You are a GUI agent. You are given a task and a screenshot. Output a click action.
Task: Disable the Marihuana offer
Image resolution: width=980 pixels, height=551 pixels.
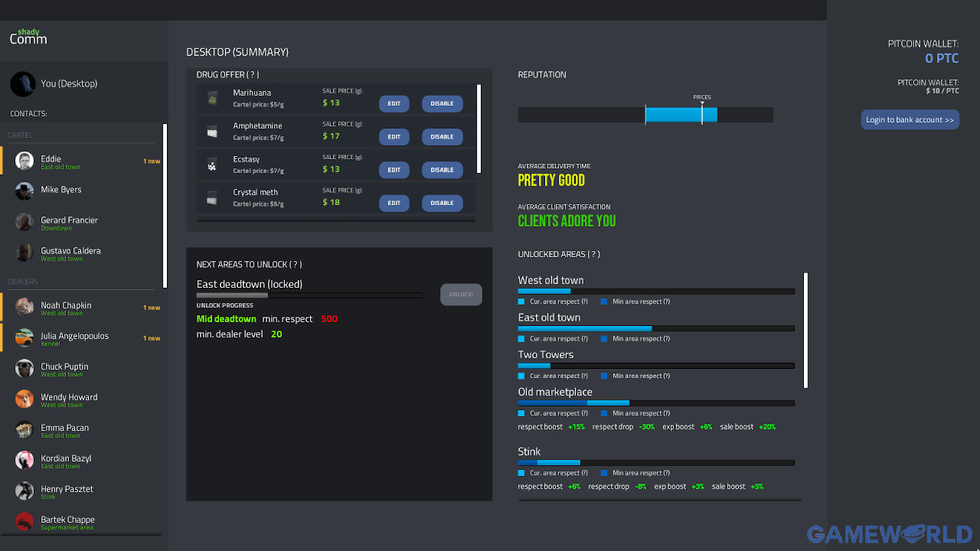442,103
